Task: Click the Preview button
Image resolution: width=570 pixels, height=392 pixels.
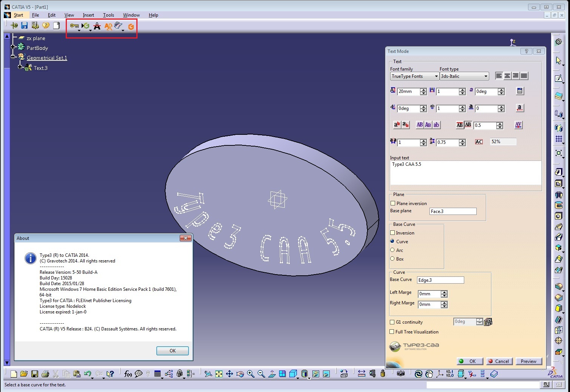Action: 528,361
